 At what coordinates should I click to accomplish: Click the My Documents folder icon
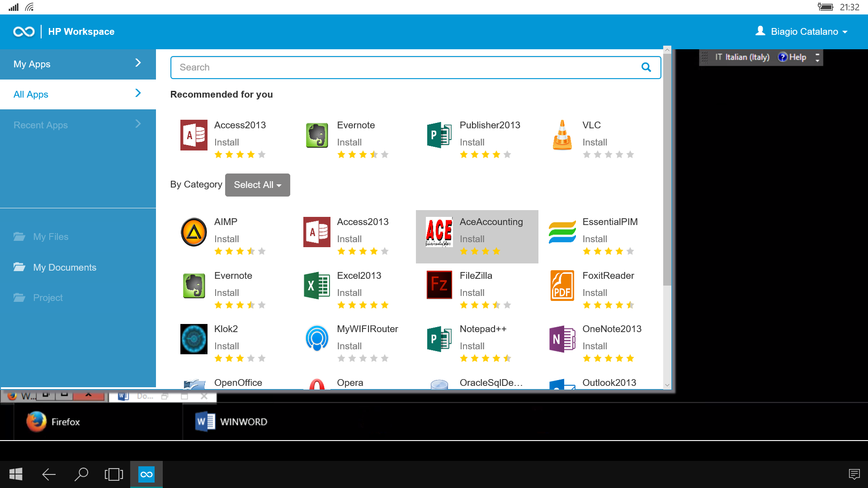click(19, 267)
